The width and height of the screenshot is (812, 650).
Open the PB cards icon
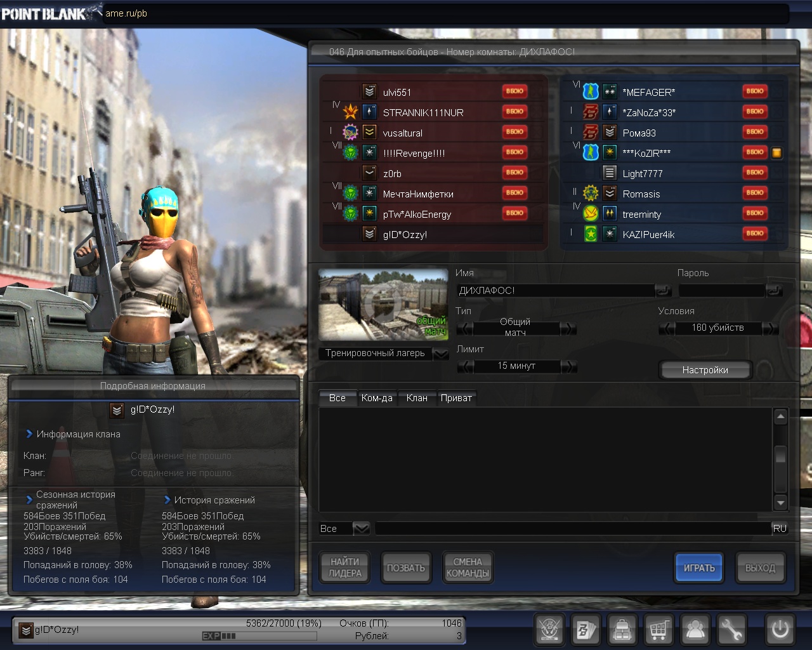point(586,630)
